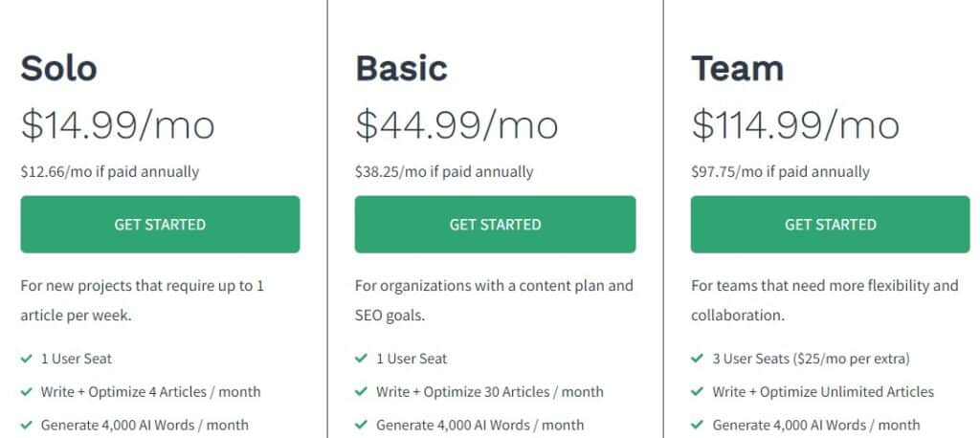Select the Solo plan heading
Screen dimensions: 980x438
[58, 68]
